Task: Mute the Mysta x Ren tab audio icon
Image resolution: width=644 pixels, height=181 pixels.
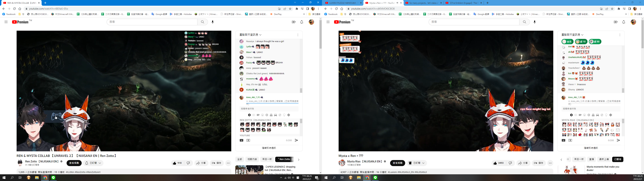Action: point(397,3)
